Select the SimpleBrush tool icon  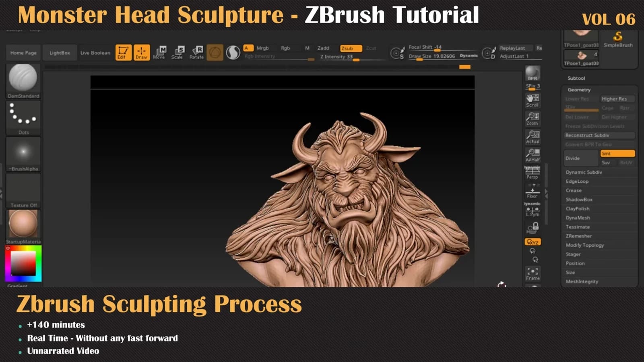pyautogui.click(x=618, y=40)
